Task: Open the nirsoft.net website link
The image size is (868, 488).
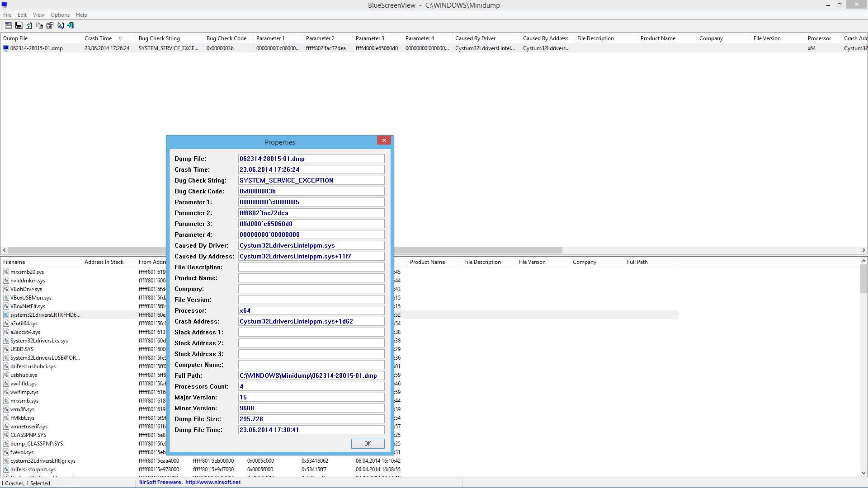Action: 212,482
